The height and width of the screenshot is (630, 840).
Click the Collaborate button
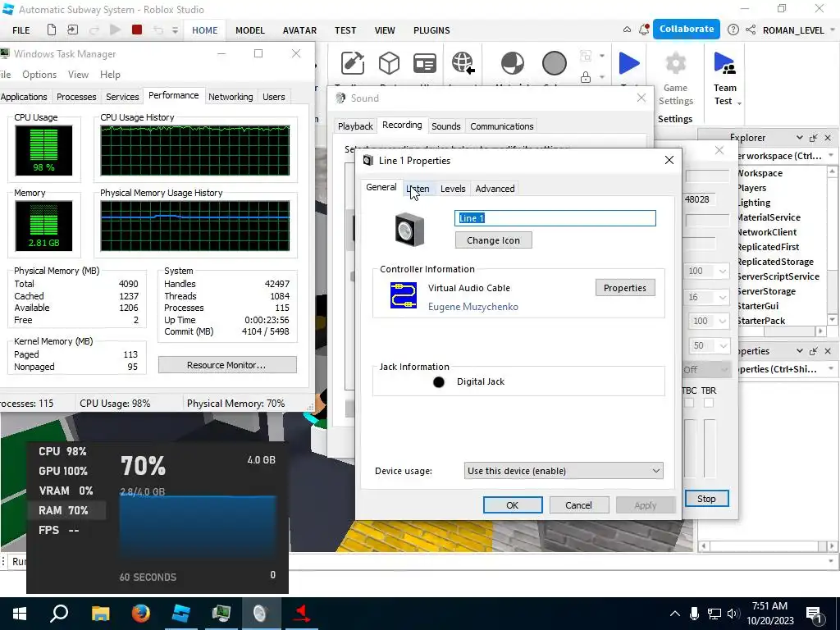(687, 30)
